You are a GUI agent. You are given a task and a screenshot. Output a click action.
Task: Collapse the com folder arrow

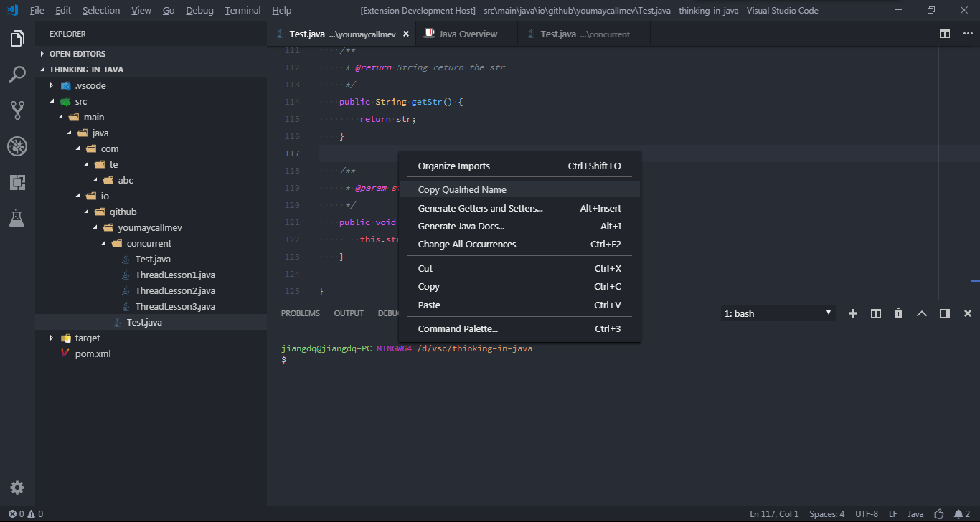[77, 148]
